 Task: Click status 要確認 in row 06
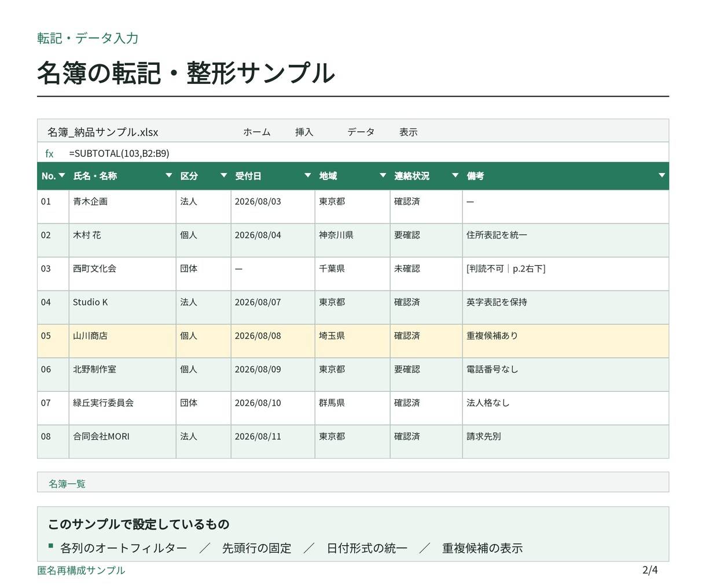coord(426,374)
